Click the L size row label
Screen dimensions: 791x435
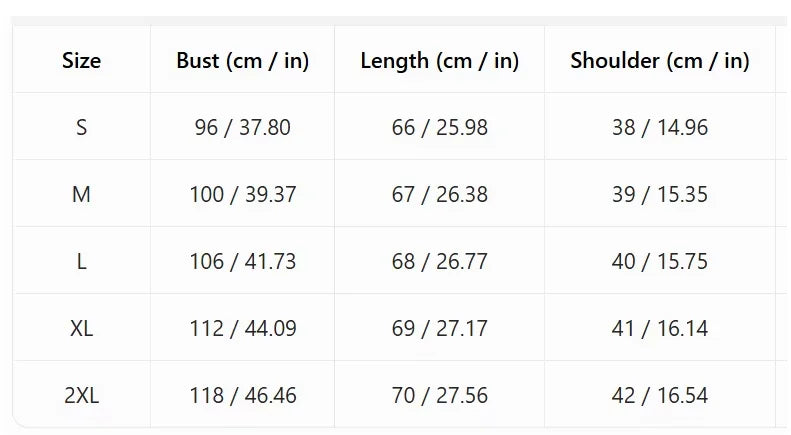(x=81, y=261)
